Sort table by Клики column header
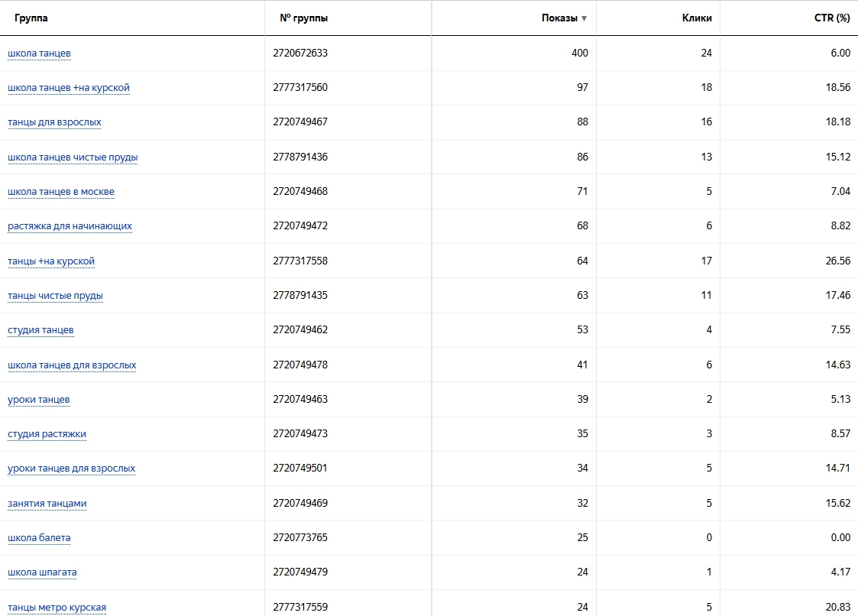 (697, 18)
